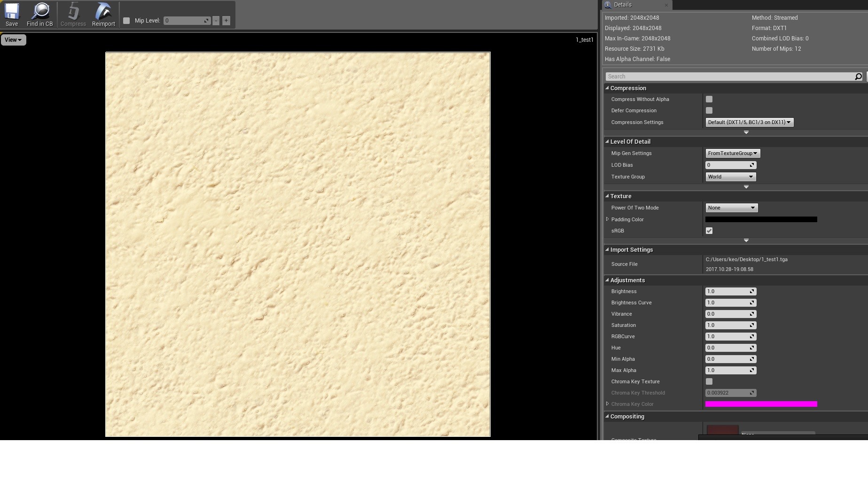Click Find in CB magnifier icon
868x481 pixels.
40,15
